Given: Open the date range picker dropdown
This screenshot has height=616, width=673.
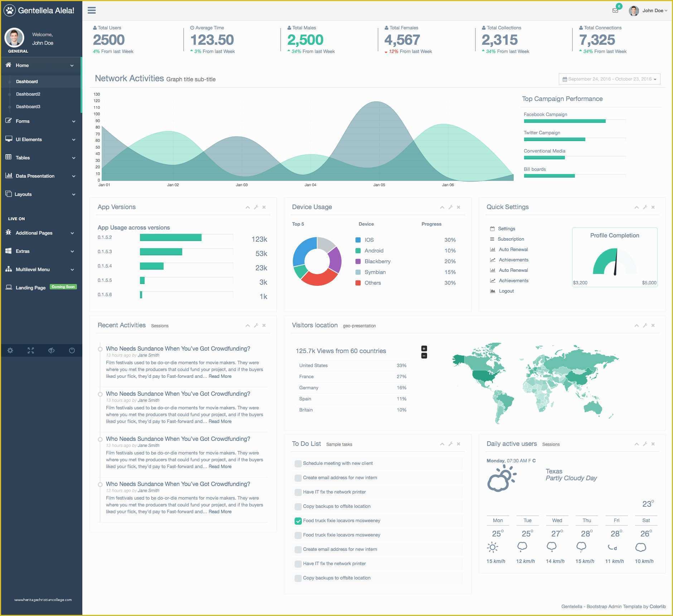Looking at the screenshot, I should tap(609, 79).
